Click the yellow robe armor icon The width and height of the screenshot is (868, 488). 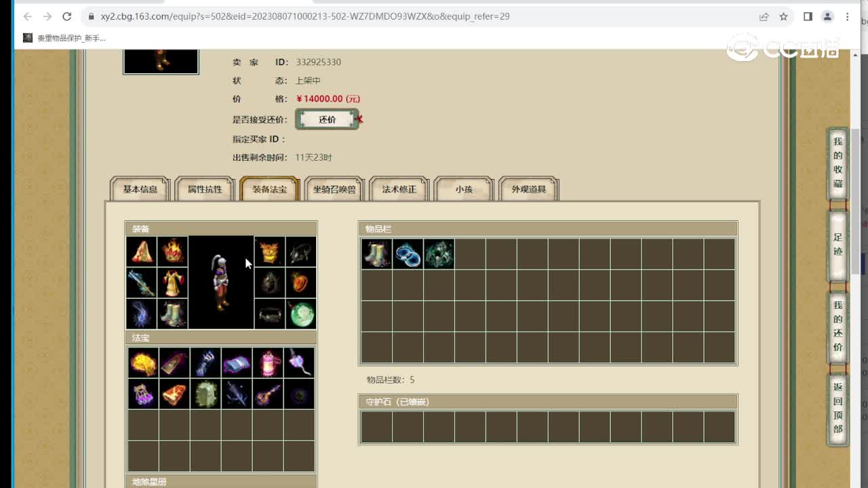pos(173,283)
